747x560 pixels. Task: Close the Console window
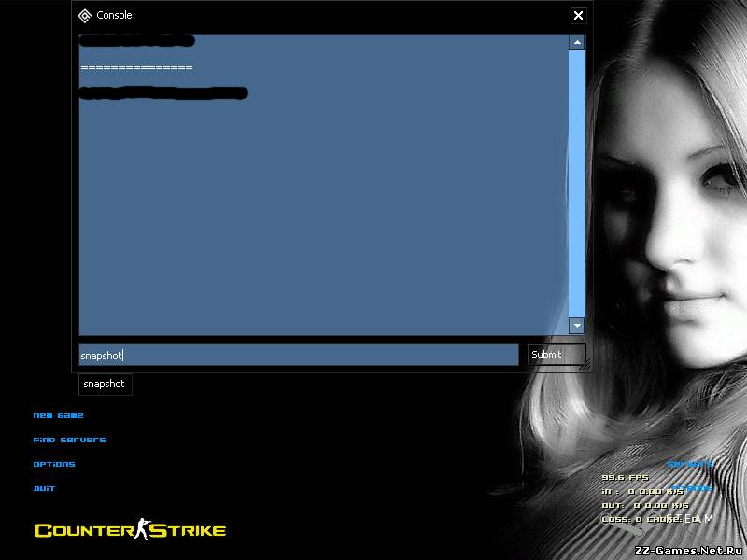tap(578, 16)
